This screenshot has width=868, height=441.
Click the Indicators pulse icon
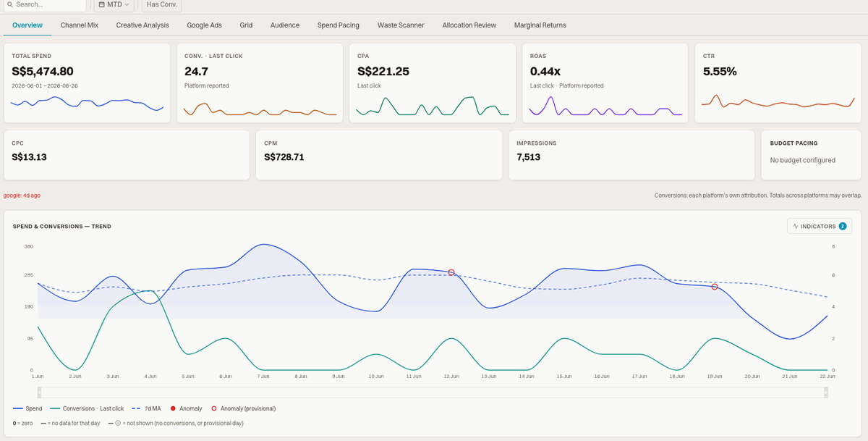click(796, 226)
